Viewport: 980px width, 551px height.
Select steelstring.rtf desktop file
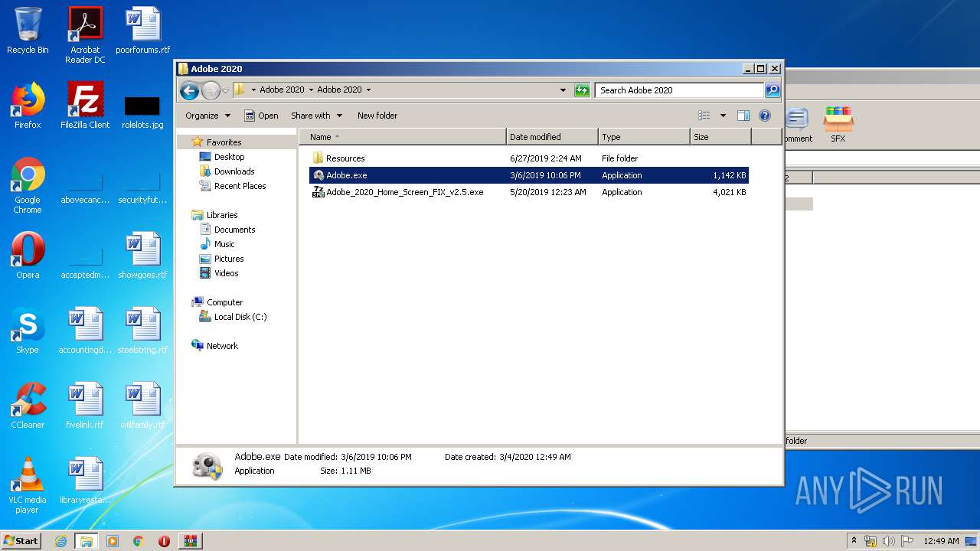pos(142,331)
